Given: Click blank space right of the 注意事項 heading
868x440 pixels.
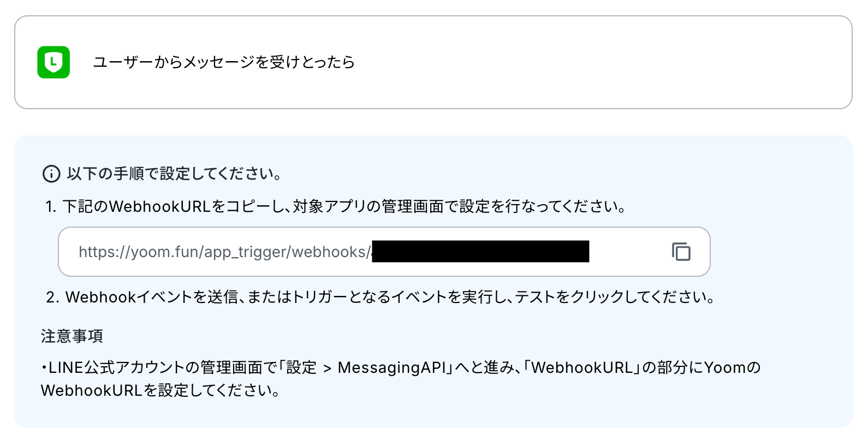Looking at the screenshot, I should 437,336.
